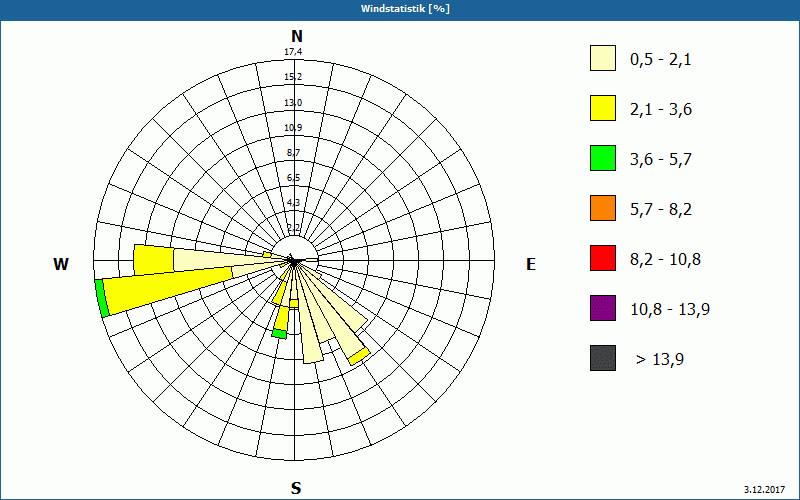Screen dimensions: 800x500
Task: Click the dark gray > 13,9 legend swatch
Action: click(x=603, y=358)
